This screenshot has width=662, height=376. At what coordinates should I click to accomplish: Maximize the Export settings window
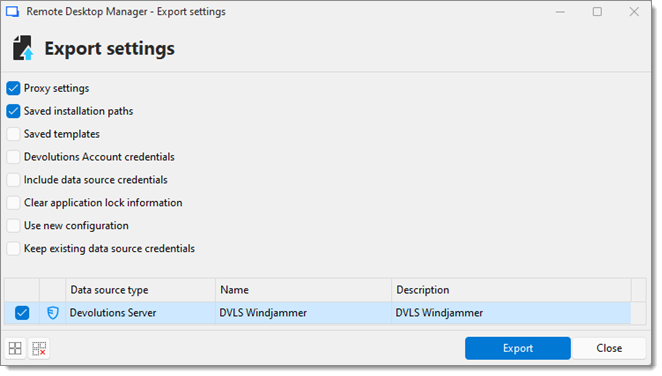click(x=597, y=12)
